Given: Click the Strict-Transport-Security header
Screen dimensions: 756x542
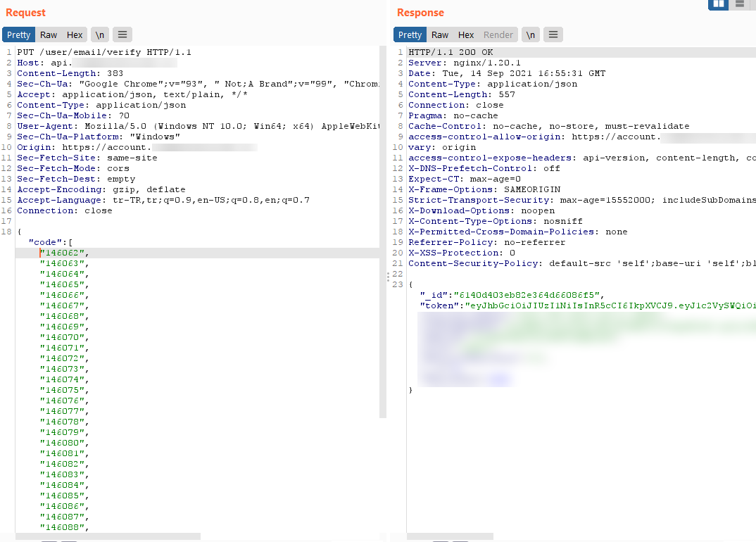Looking at the screenshot, I should point(582,201).
